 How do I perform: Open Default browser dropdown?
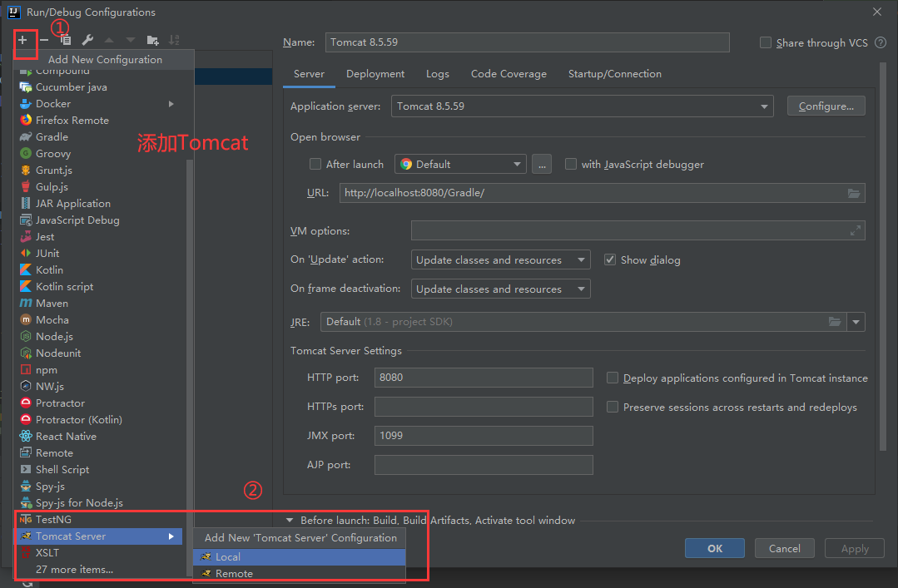click(460, 165)
